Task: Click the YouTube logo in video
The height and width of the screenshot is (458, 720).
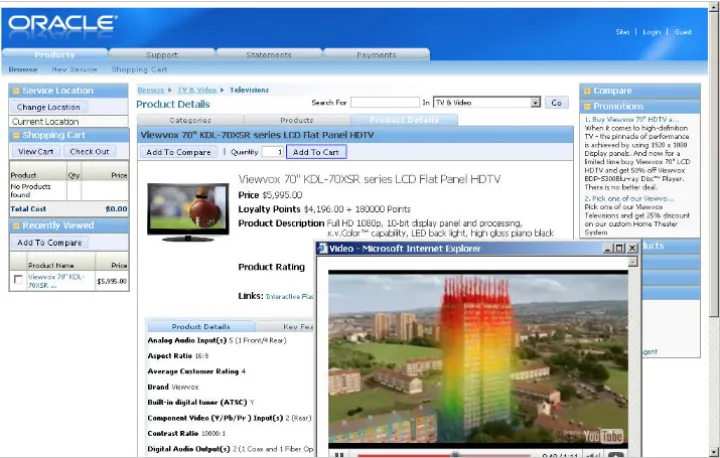Action: [604, 435]
